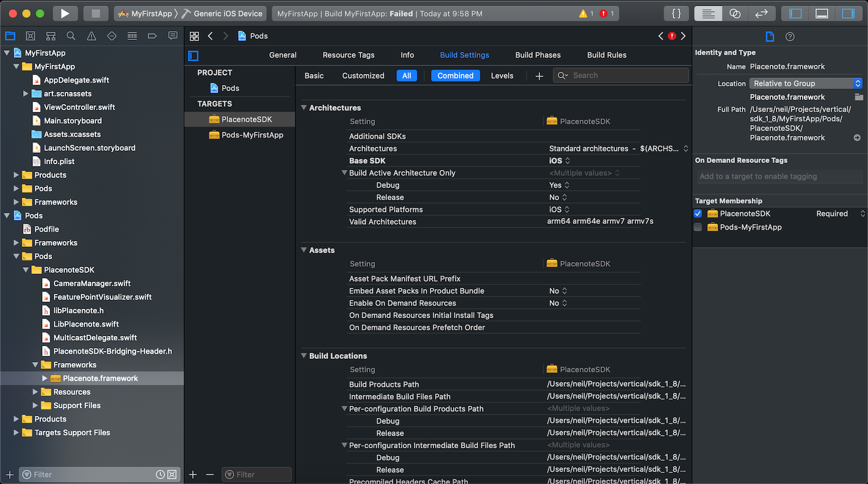Filter by source-controlled files icon
868x484 pixels.
(172, 474)
